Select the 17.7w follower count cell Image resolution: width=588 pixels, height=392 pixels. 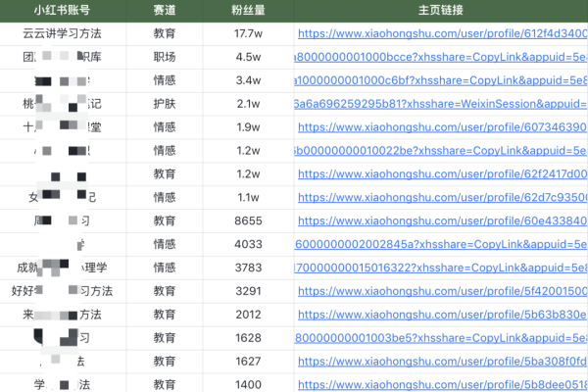click(248, 33)
